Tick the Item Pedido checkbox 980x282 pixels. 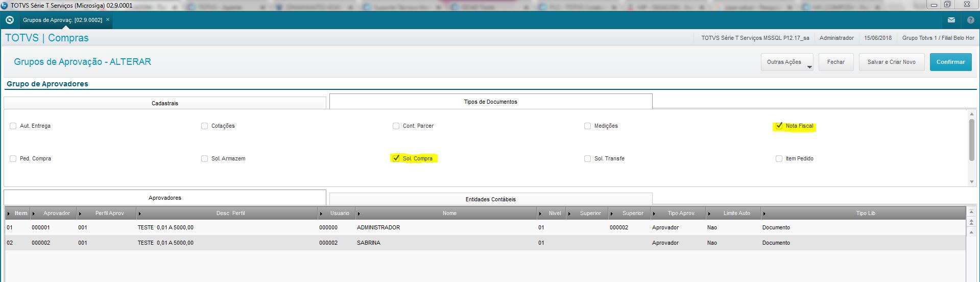click(x=779, y=158)
